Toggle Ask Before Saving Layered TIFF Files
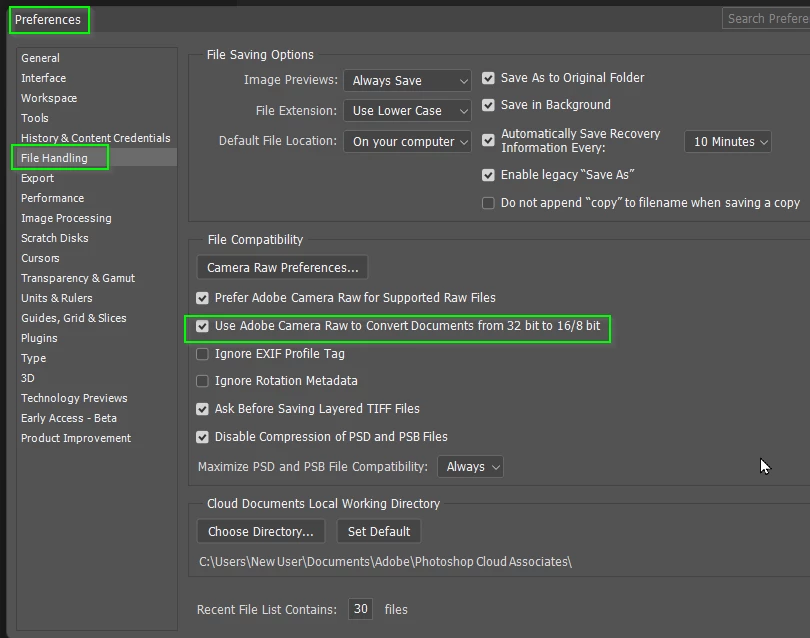810x638 pixels. tap(202, 409)
